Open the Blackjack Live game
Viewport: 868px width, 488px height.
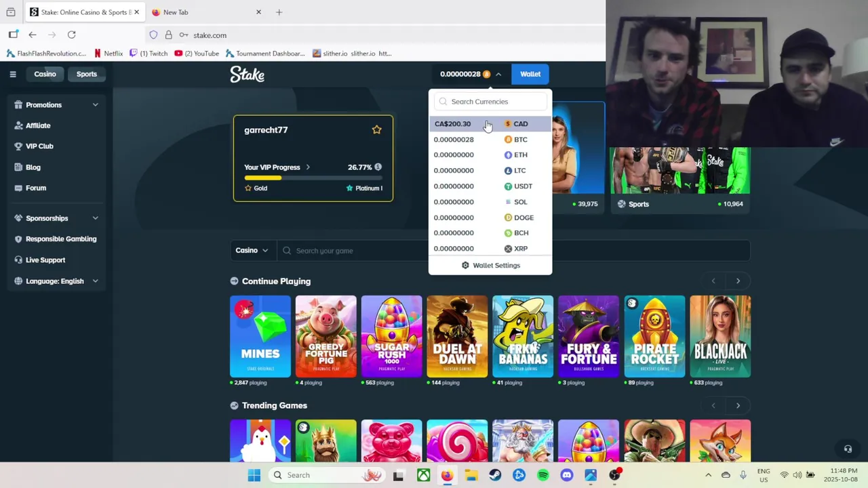pyautogui.click(x=720, y=336)
